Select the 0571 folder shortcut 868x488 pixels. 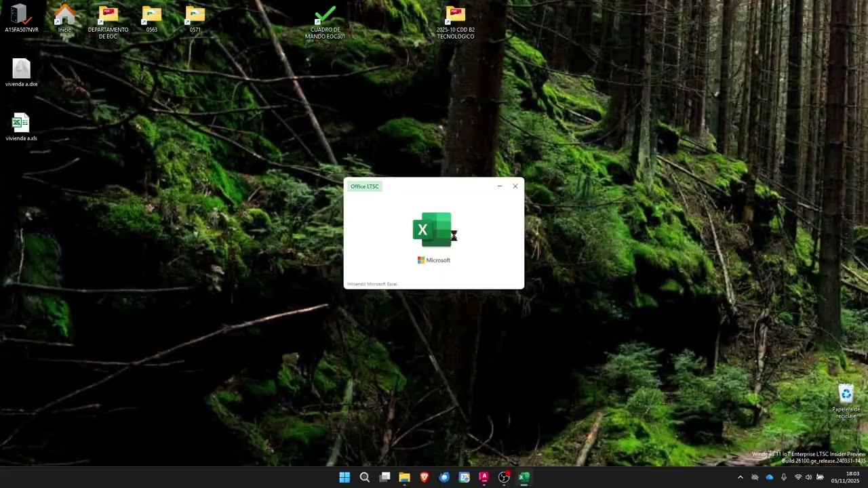pos(195,18)
